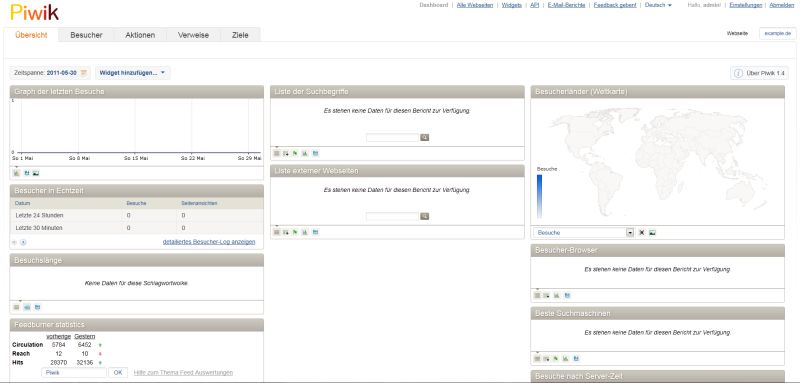Click the info icon on Über Piwik 1.4

(x=738, y=73)
